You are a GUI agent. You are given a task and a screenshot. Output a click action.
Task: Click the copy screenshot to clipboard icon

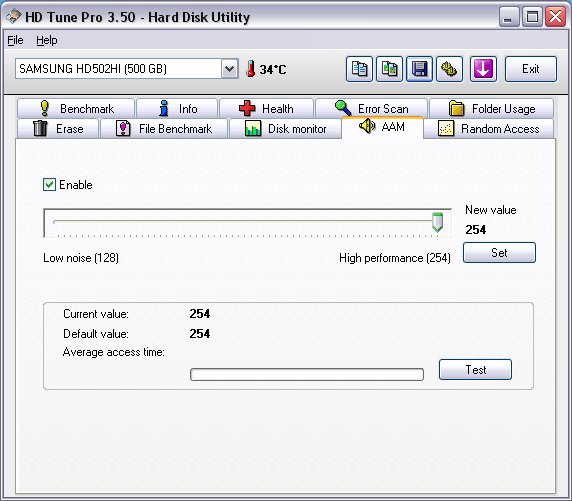point(389,69)
